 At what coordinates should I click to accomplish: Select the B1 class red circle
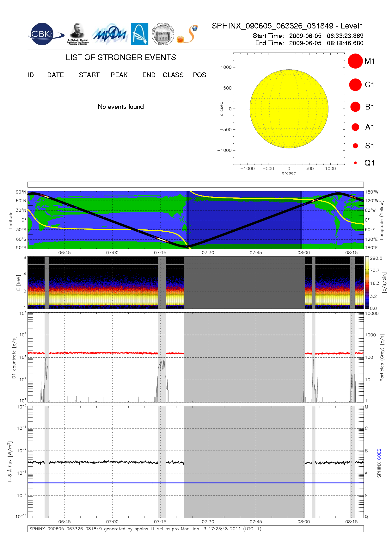tap(355, 107)
